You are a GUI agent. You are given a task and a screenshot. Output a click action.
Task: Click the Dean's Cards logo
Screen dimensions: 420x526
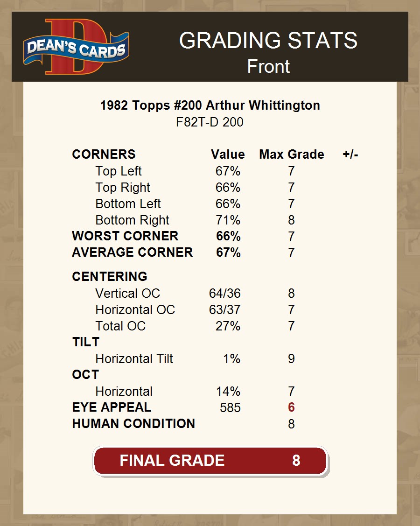coord(77,47)
